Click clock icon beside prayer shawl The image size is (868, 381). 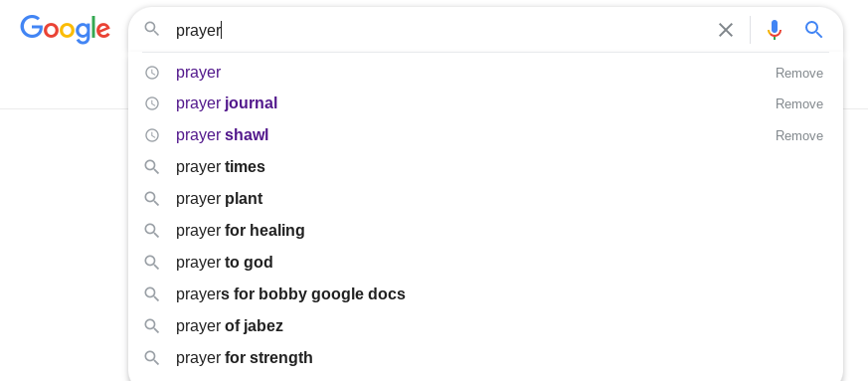pos(152,135)
